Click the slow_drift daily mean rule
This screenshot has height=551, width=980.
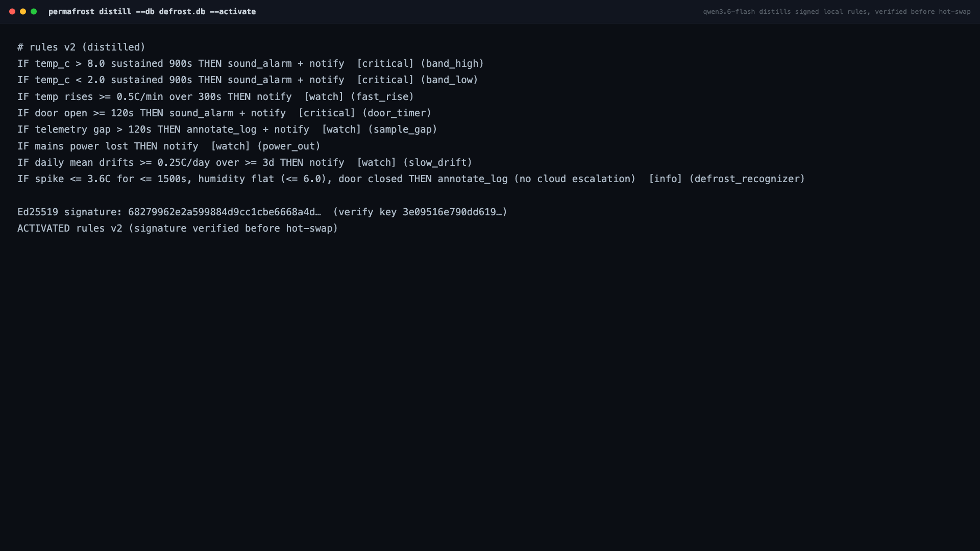(245, 162)
